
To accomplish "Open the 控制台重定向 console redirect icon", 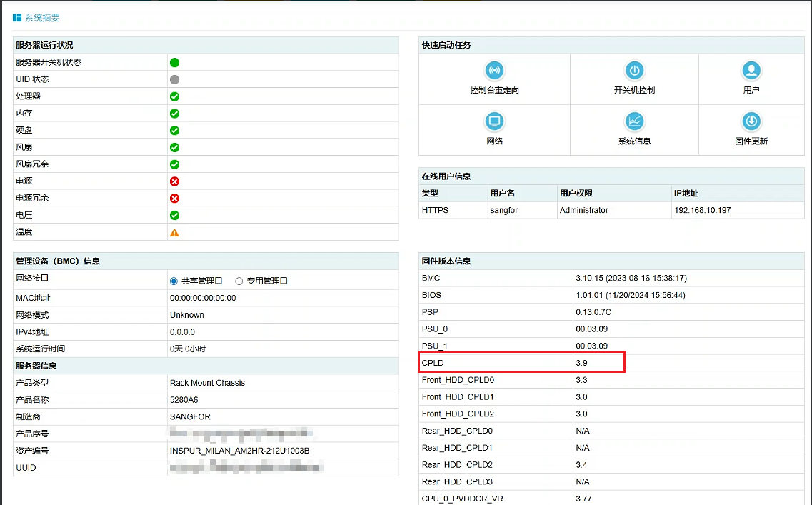I will click(x=494, y=70).
